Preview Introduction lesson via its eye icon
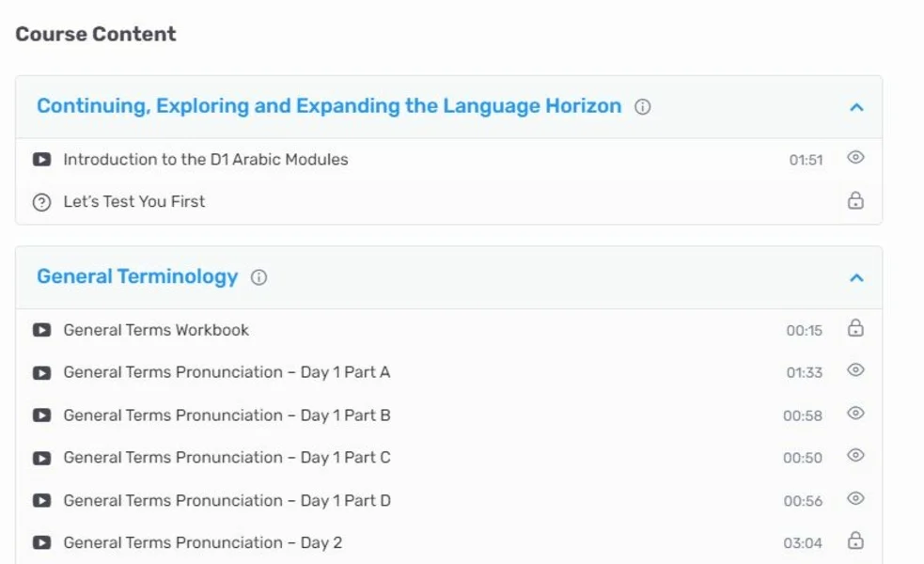This screenshot has height=564, width=924. [x=855, y=157]
